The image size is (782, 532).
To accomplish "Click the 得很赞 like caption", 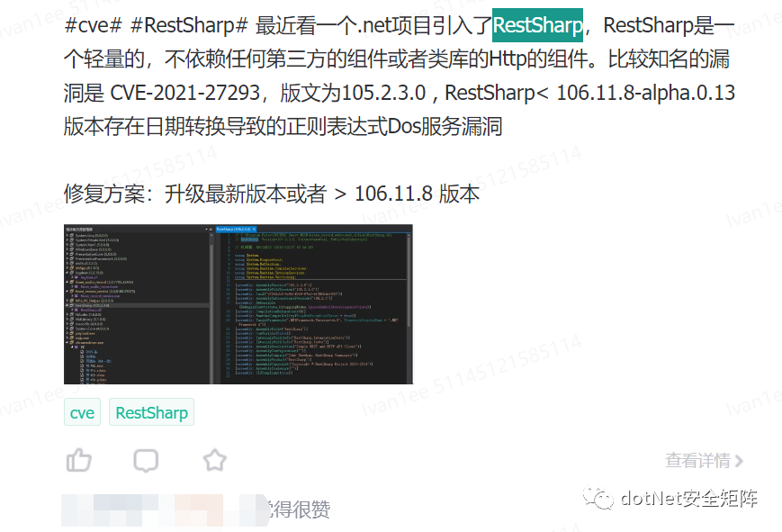I will [301, 509].
